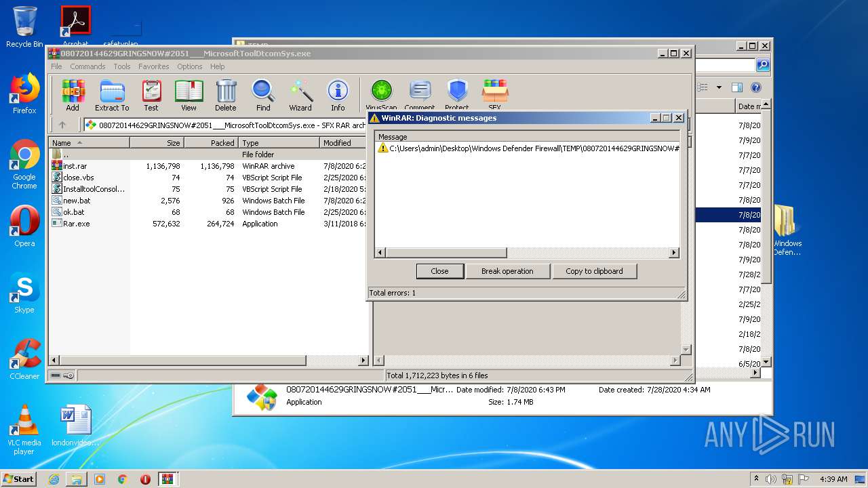Open Skype desktop shortcut
Image resolution: width=868 pixels, height=488 pixels.
24,293
